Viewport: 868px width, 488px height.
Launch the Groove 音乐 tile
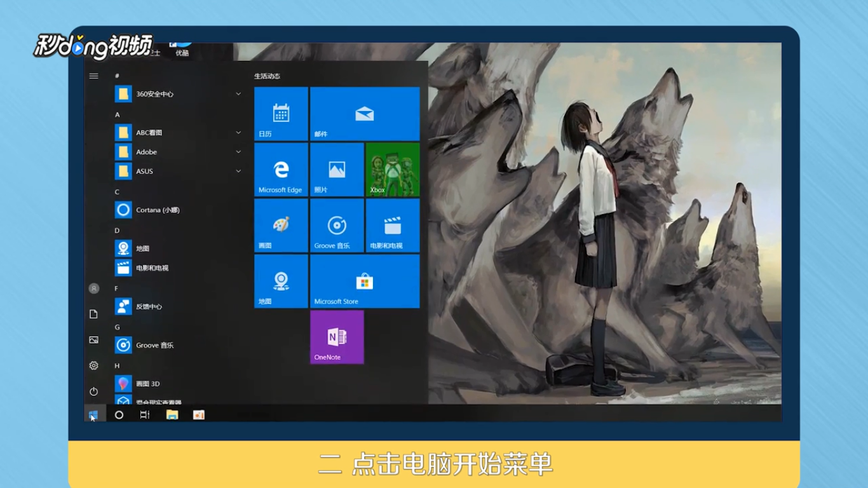[337, 226]
